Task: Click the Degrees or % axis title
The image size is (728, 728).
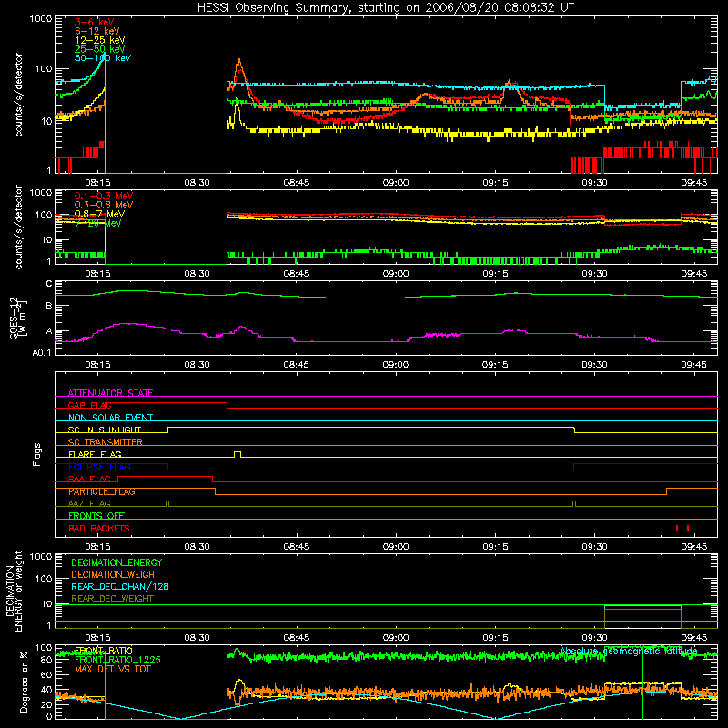Action: click(24, 682)
